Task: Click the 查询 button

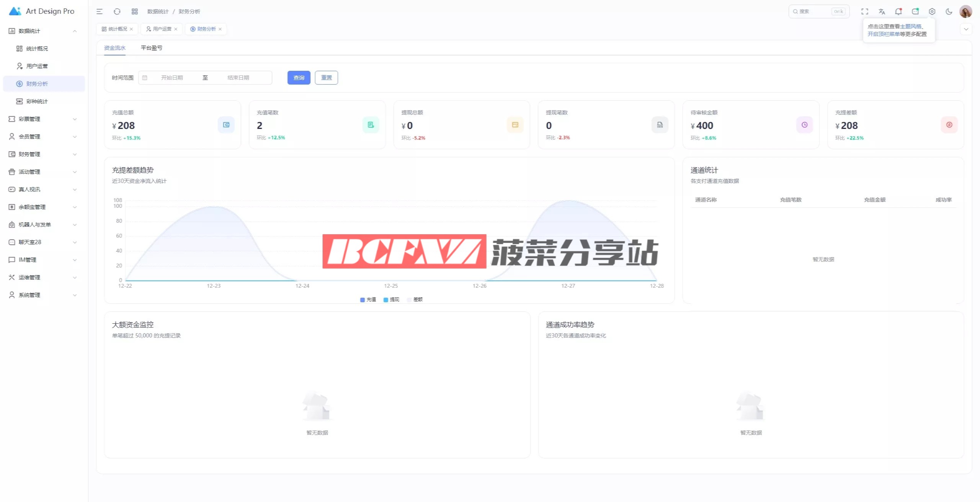Action: tap(299, 78)
